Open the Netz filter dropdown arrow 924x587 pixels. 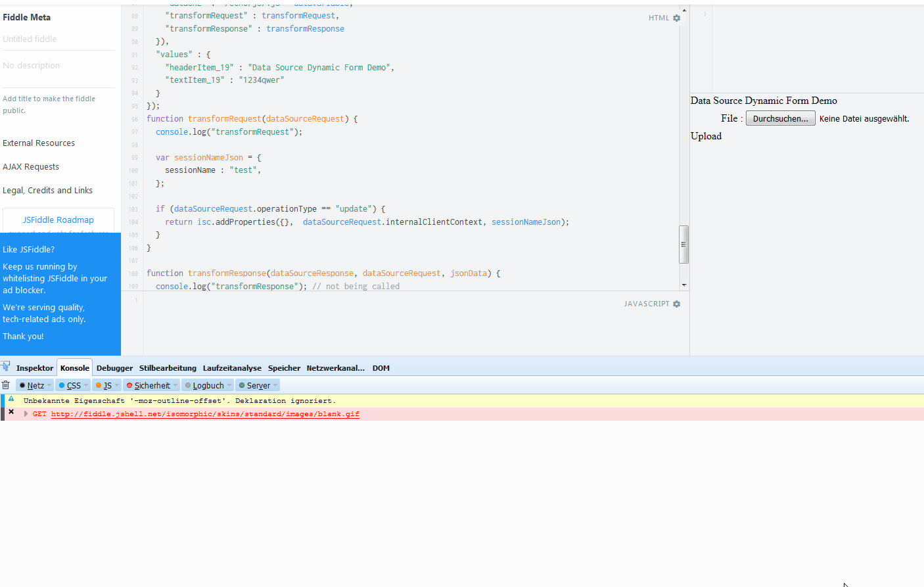click(49, 386)
